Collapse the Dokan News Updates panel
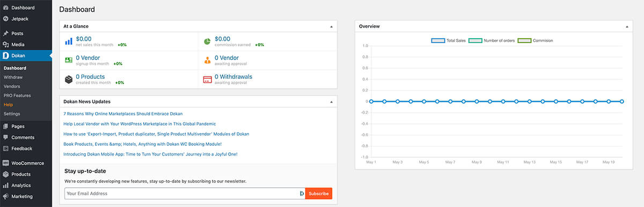Viewport: 644px width, 207px height. point(331,101)
